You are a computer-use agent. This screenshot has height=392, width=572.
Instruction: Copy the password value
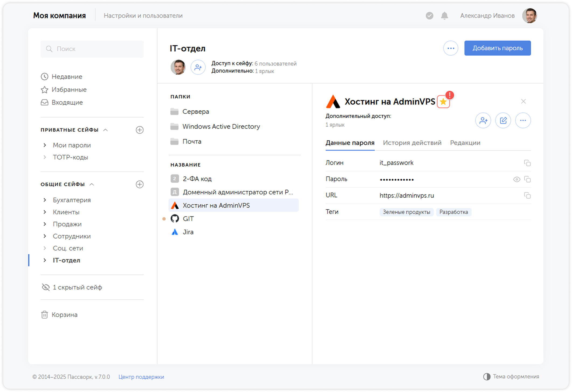(527, 179)
